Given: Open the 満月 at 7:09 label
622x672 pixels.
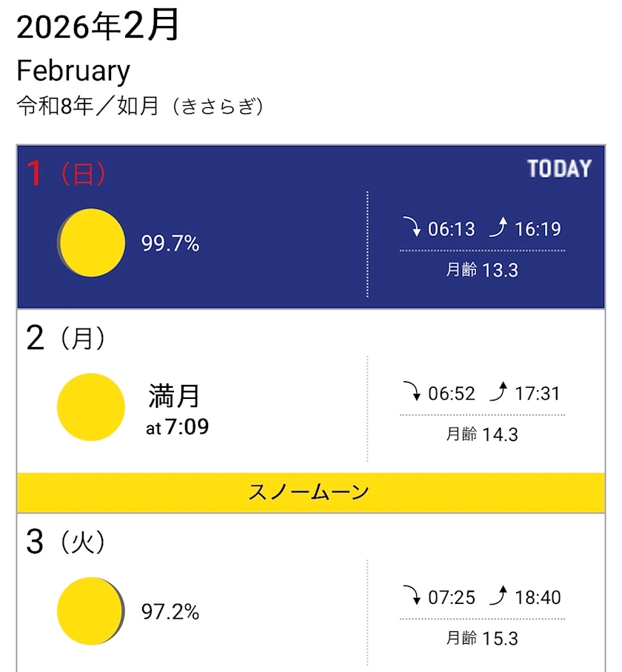Looking at the screenshot, I should 178,409.
